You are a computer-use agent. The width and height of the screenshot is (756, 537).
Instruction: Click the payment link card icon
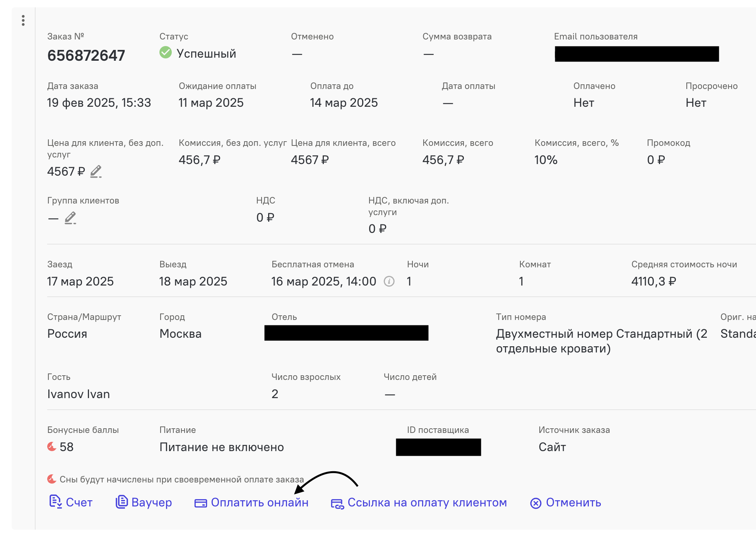coord(337,504)
